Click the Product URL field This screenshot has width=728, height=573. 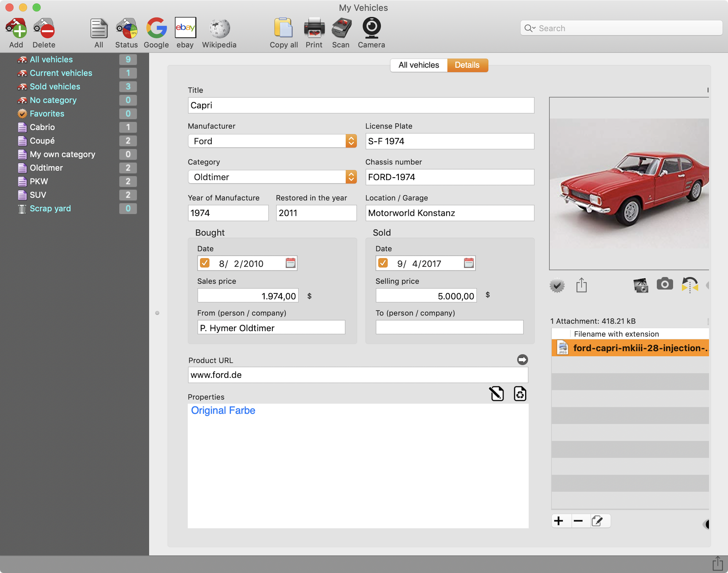click(358, 375)
